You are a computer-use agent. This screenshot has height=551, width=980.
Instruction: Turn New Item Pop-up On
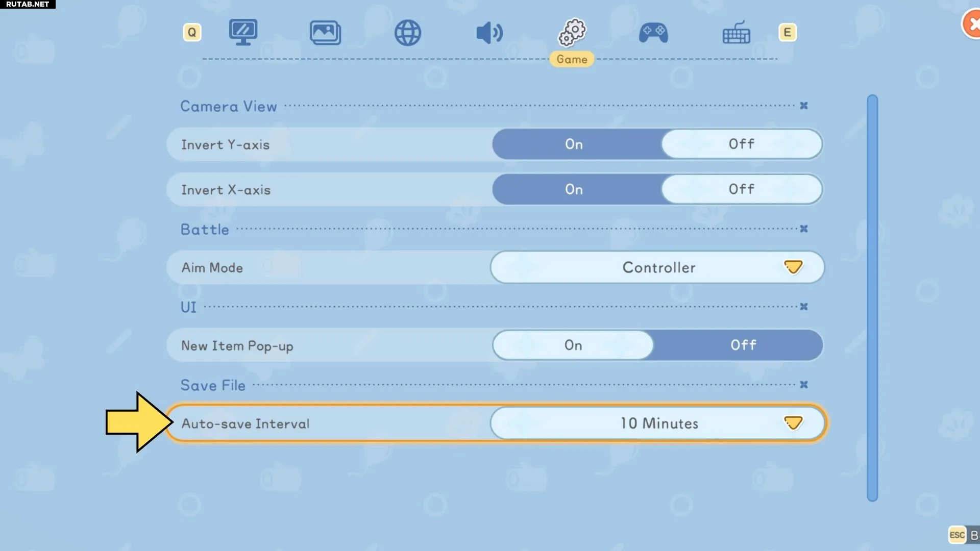[x=573, y=345]
